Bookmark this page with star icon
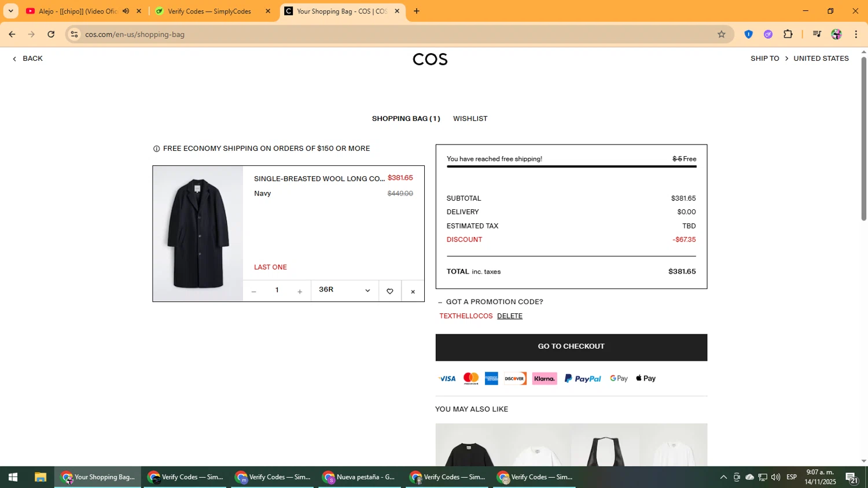Screen dimensions: 868x488 722,34
